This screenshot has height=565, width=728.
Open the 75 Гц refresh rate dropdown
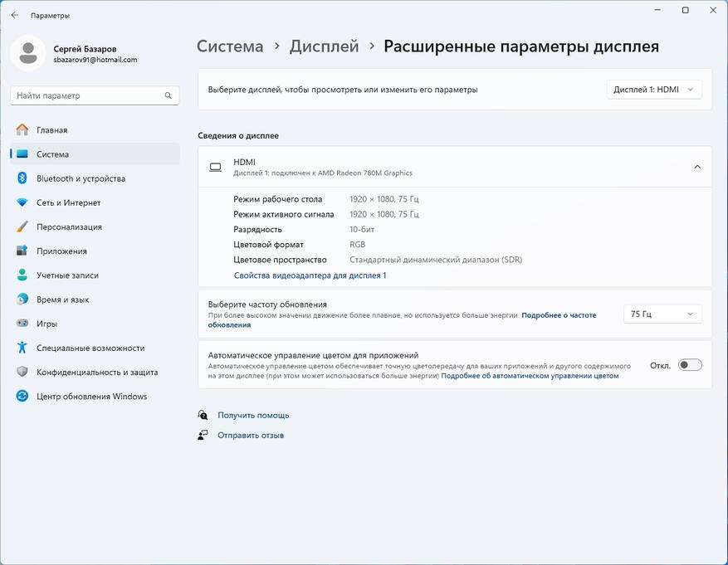coord(662,314)
